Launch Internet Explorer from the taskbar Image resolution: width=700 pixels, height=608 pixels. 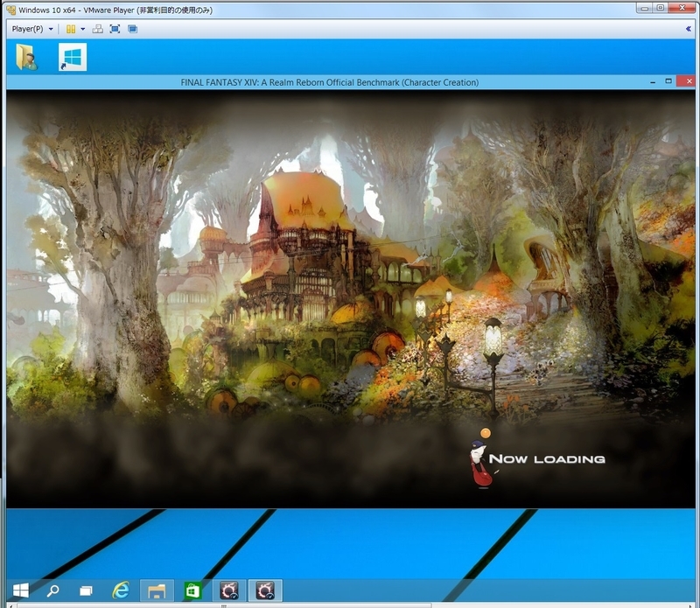tap(121, 591)
